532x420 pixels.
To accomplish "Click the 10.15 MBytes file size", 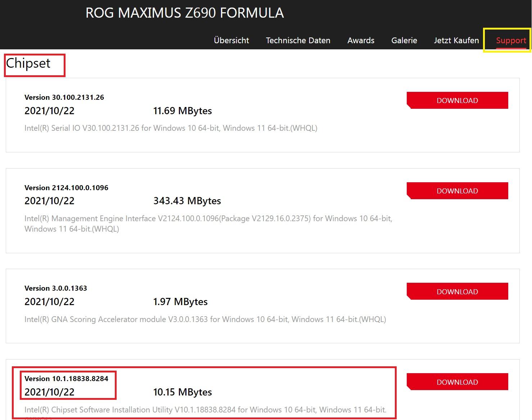I will (x=182, y=392).
